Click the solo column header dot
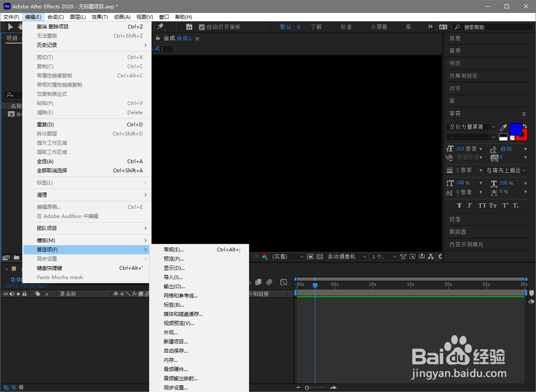Viewport: 536px width, 392px height. pyautogui.click(x=18, y=294)
